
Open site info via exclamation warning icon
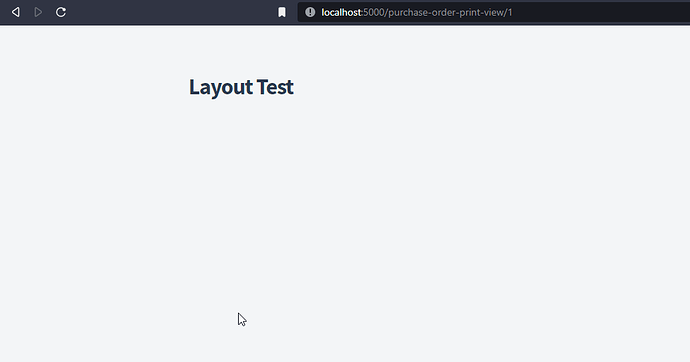310,12
